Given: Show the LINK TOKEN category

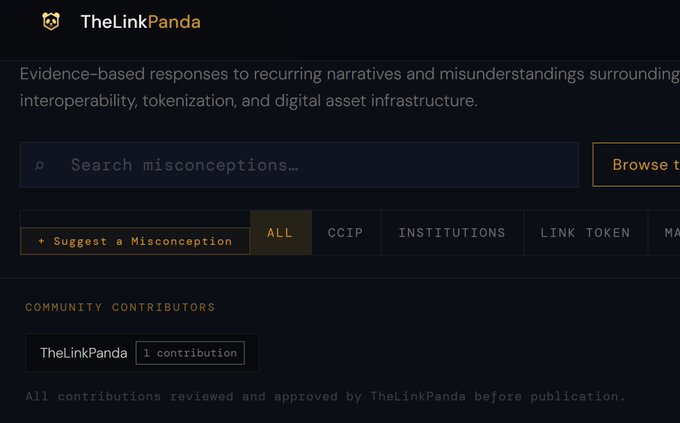Looking at the screenshot, I should [585, 233].
